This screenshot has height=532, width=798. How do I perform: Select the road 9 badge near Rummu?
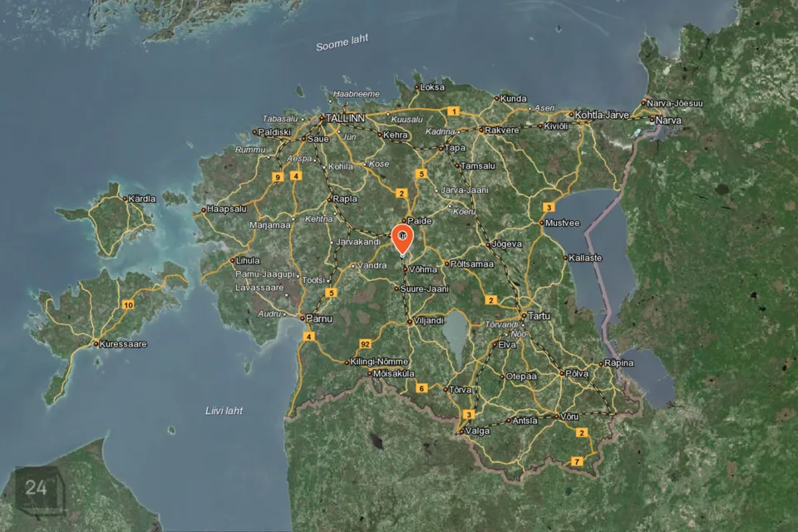[x=278, y=177]
